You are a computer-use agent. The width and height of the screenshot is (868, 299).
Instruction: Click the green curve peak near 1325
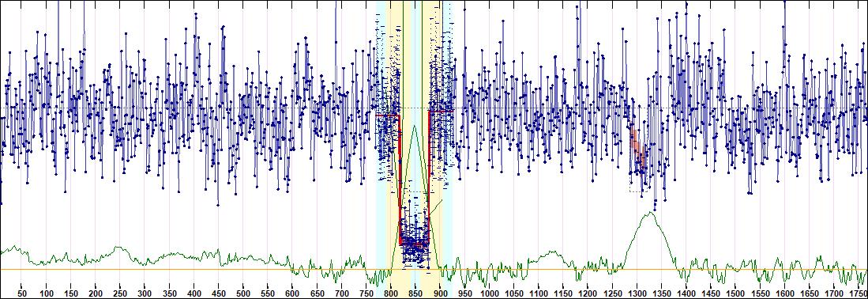coord(650,213)
